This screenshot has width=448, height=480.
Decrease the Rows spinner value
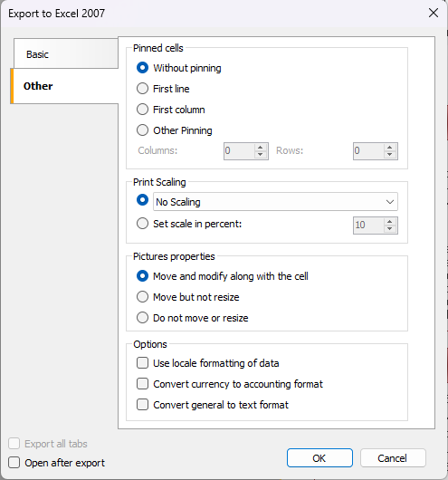click(x=389, y=155)
